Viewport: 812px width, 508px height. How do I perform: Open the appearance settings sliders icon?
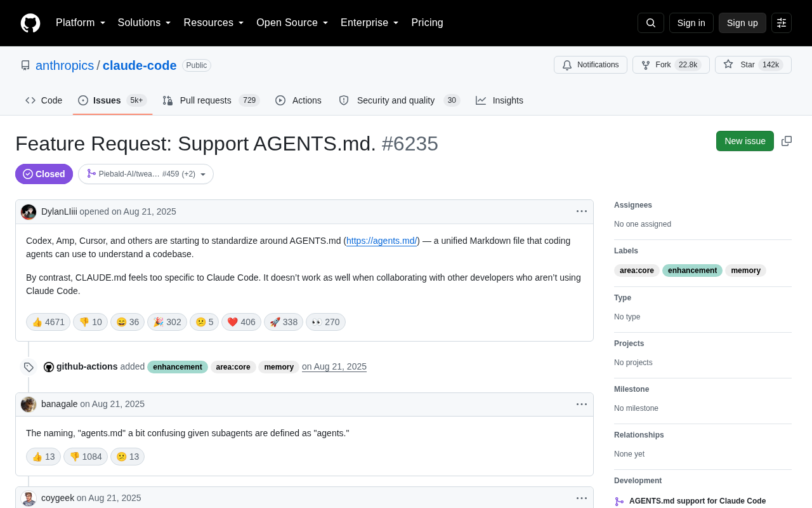[782, 23]
